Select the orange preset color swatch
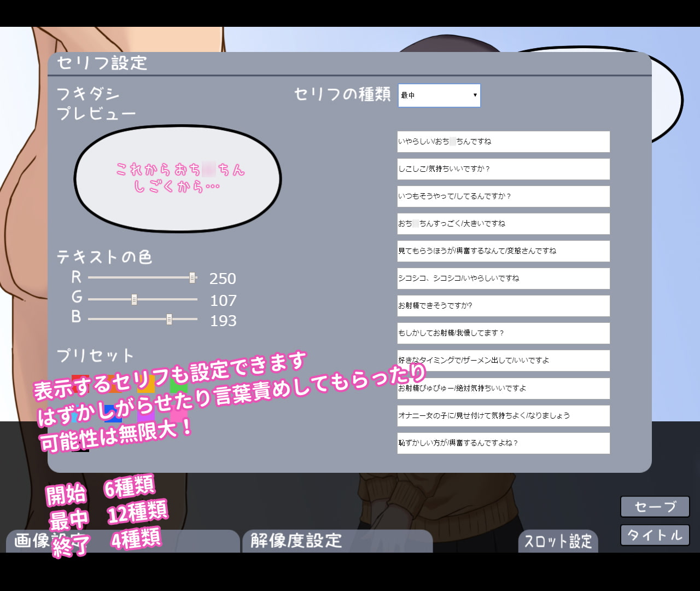The width and height of the screenshot is (700, 591). pos(114,383)
